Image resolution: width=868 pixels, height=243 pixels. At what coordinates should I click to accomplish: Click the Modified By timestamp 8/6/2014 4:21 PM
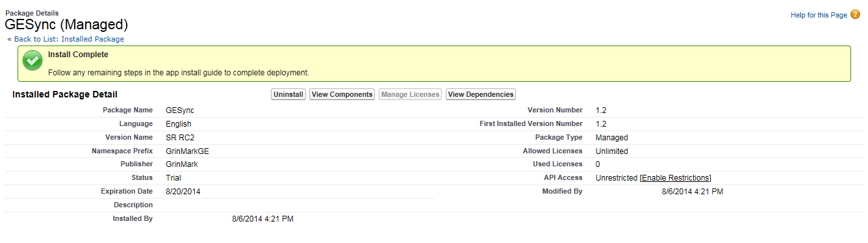tap(693, 192)
